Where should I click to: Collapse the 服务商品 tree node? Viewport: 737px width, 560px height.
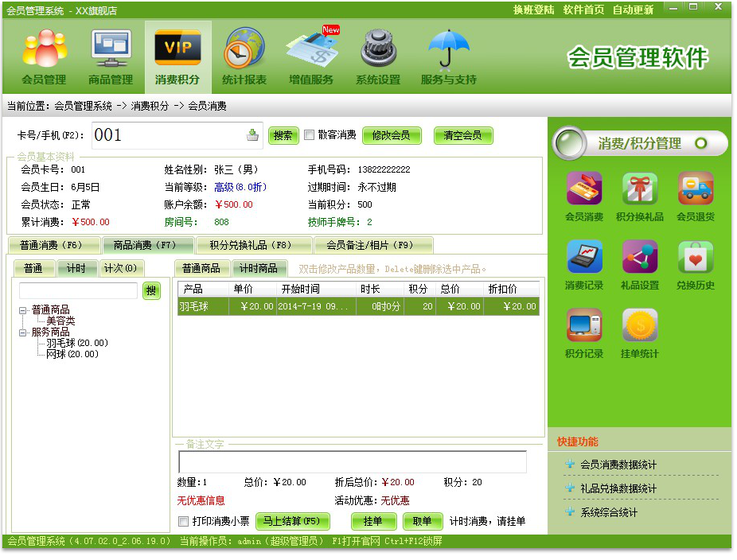tap(23, 332)
